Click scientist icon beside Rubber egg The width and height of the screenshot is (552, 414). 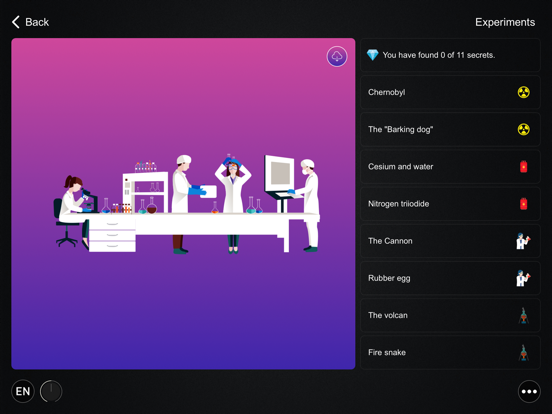coord(523,278)
